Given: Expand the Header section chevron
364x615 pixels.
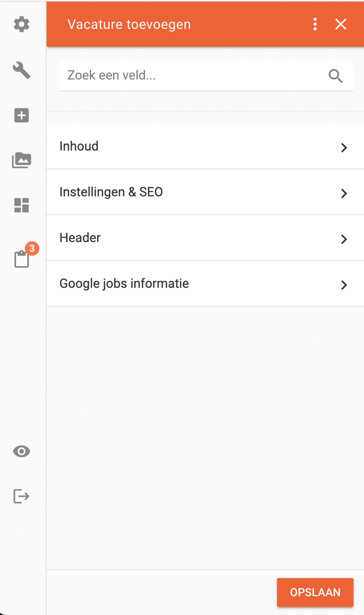Looking at the screenshot, I should (344, 239).
